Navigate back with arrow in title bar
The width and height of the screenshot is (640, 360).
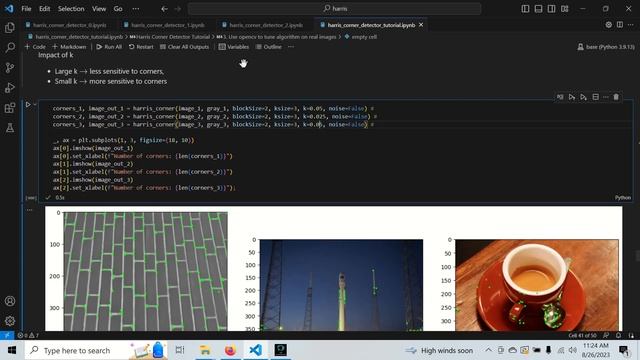click(164, 9)
